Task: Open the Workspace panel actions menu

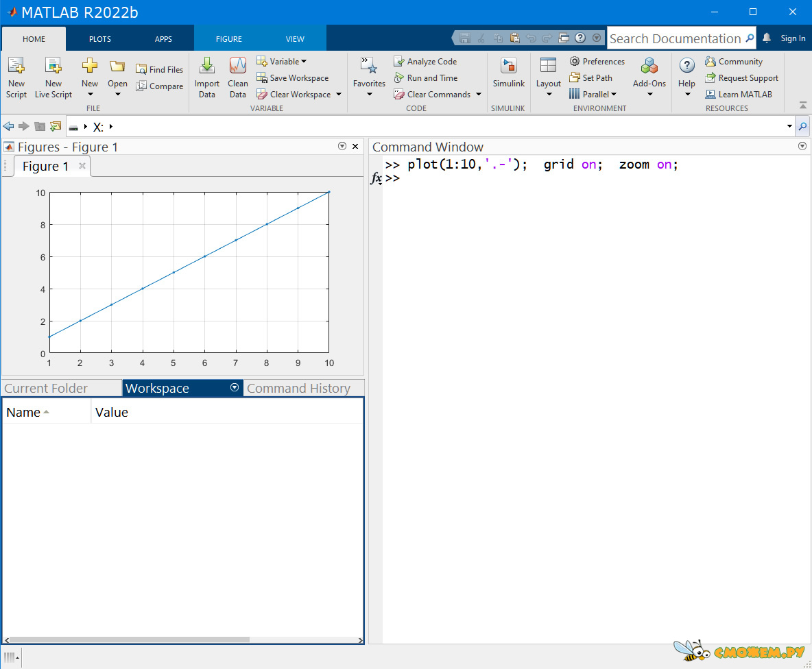Action: click(234, 387)
